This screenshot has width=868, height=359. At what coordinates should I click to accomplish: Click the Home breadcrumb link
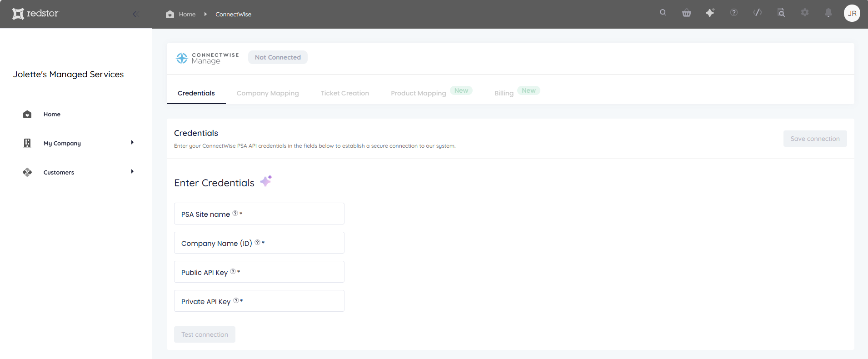[187, 14]
